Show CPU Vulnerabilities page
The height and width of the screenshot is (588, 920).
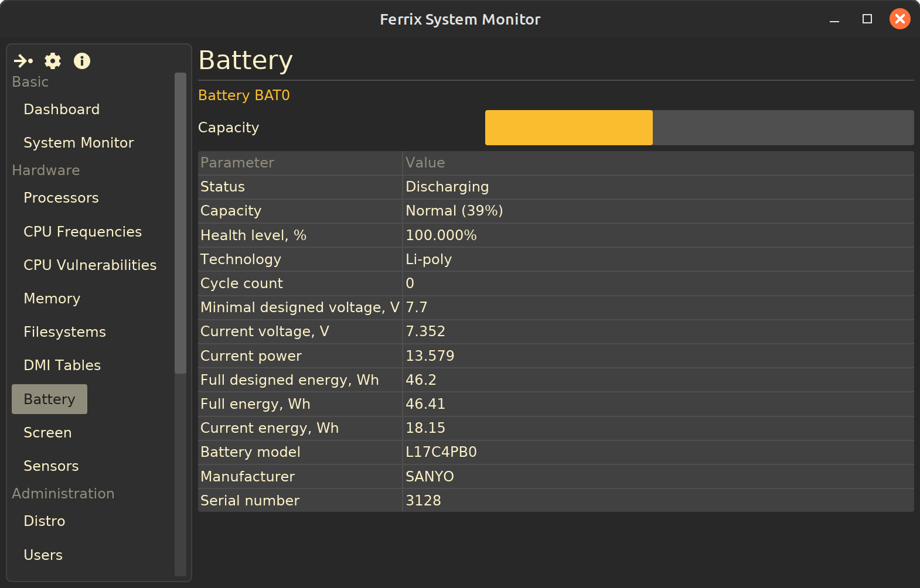tap(90, 265)
